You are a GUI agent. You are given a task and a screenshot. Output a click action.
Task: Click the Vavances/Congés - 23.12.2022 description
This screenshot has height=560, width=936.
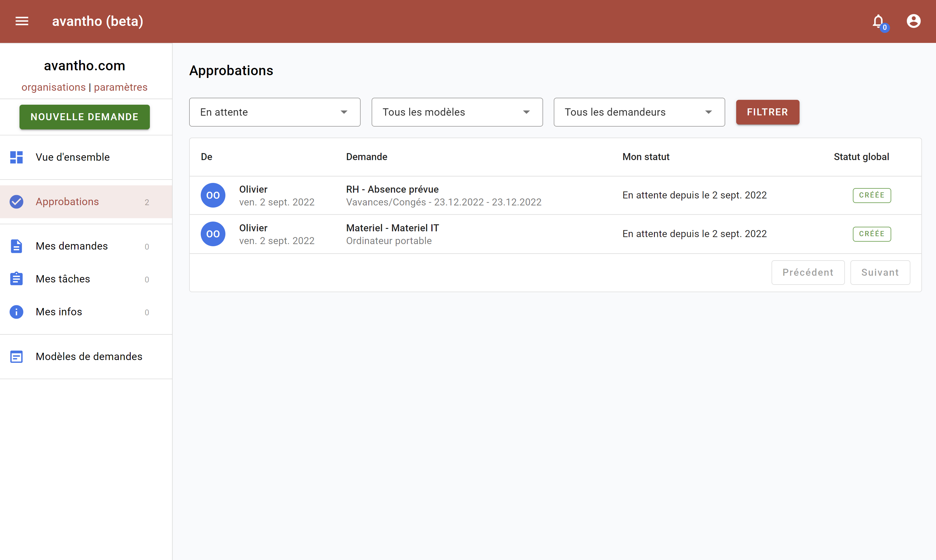point(444,202)
